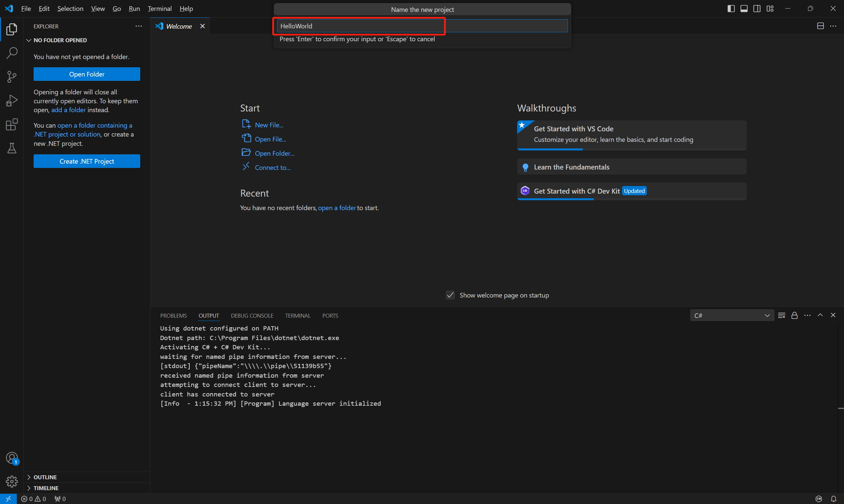Open the Go menu
The width and height of the screenshot is (844, 504).
coord(116,9)
